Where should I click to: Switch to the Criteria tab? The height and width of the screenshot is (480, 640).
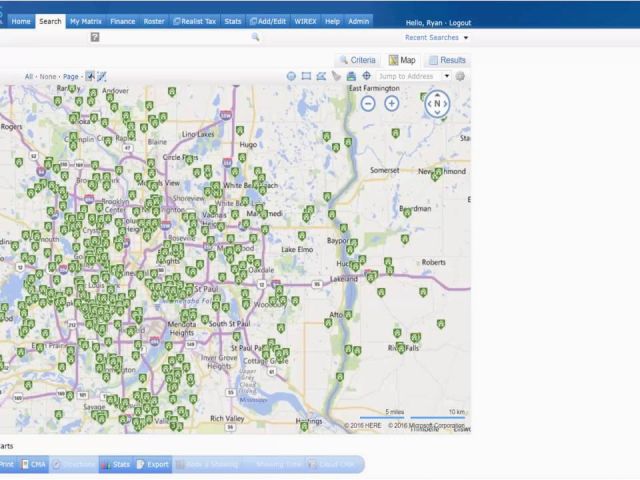[x=358, y=60]
